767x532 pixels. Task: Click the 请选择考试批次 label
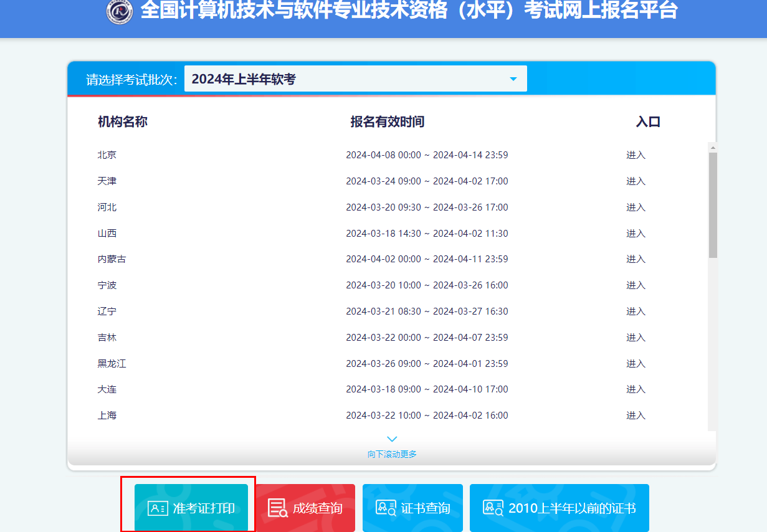click(x=131, y=80)
